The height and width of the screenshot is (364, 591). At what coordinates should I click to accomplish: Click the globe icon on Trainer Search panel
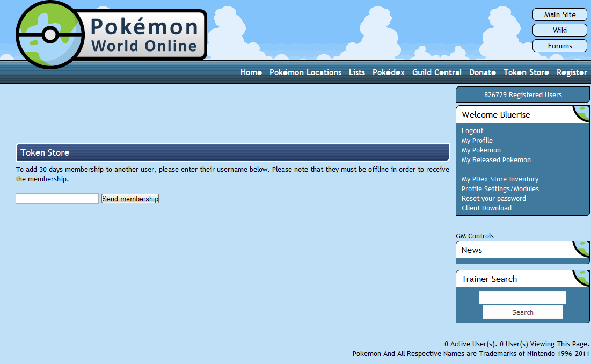tap(582, 277)
